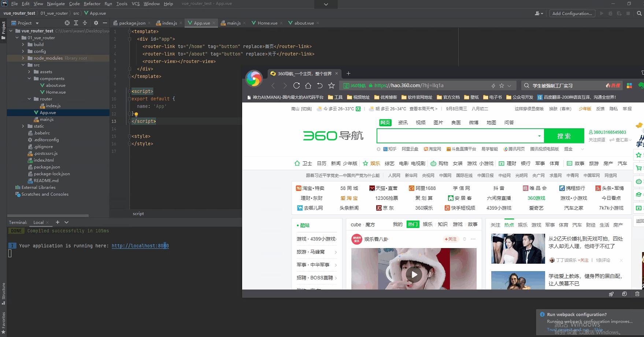Click the lightning icon in the address bar

(493, 86)
